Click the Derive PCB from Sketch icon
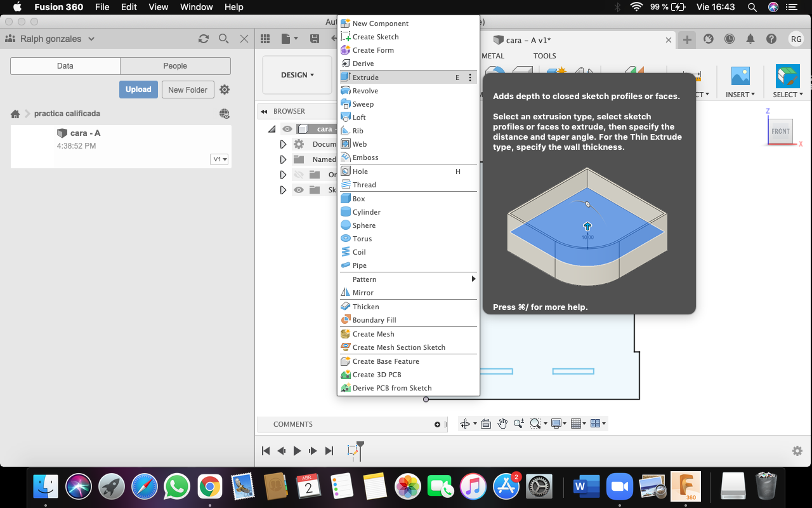This screenshot has width=812, height=508. point(346,388)
